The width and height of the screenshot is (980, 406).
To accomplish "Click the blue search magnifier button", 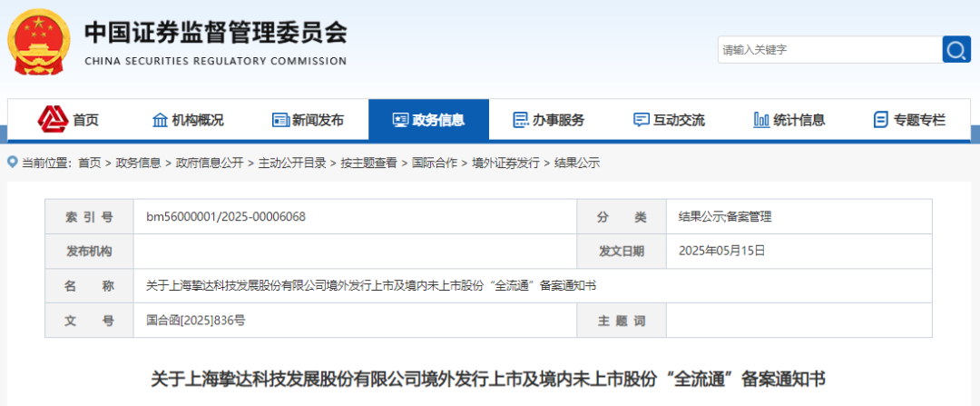I will click(956, 49).
